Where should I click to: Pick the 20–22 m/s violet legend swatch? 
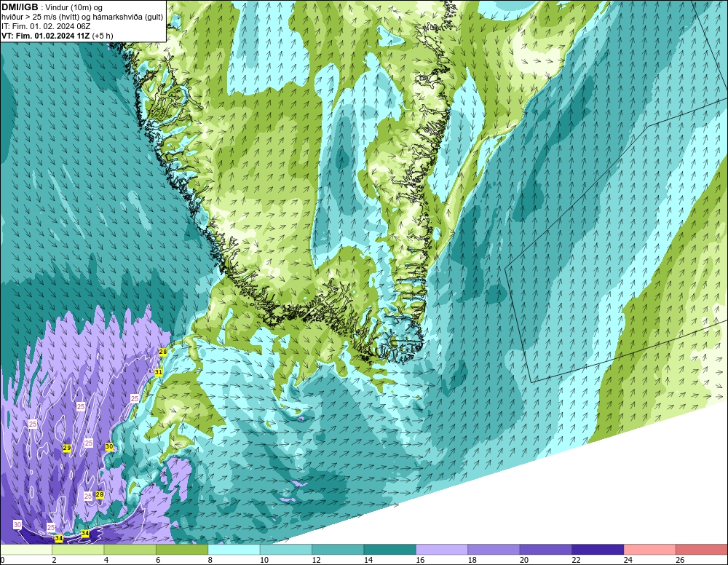point(546,550)
